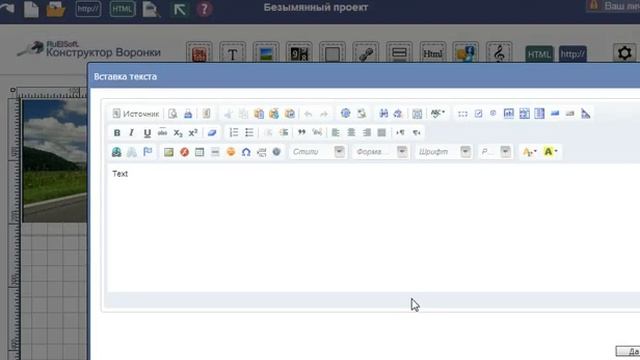Open the Форма format dropdown
The image size is (640, 360).
click(x=380, y=152)
